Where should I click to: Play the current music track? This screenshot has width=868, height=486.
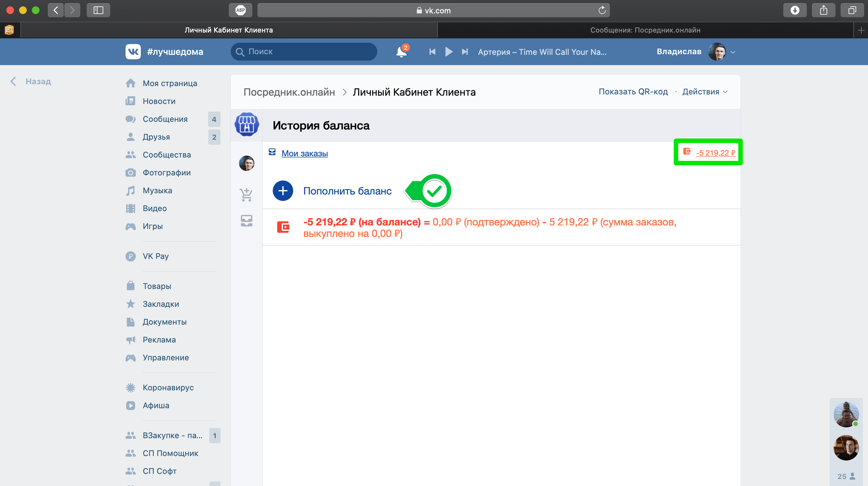tap(448, 52)
